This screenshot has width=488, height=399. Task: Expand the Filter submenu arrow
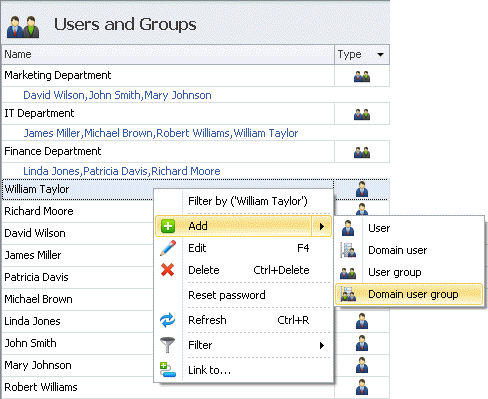(322, 345)
